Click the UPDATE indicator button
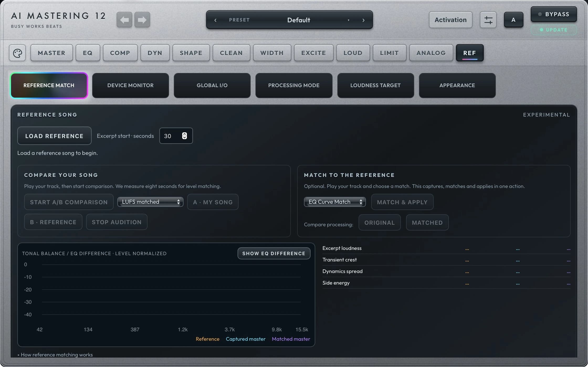Screen dimensions: 588x367 (554, 30)
